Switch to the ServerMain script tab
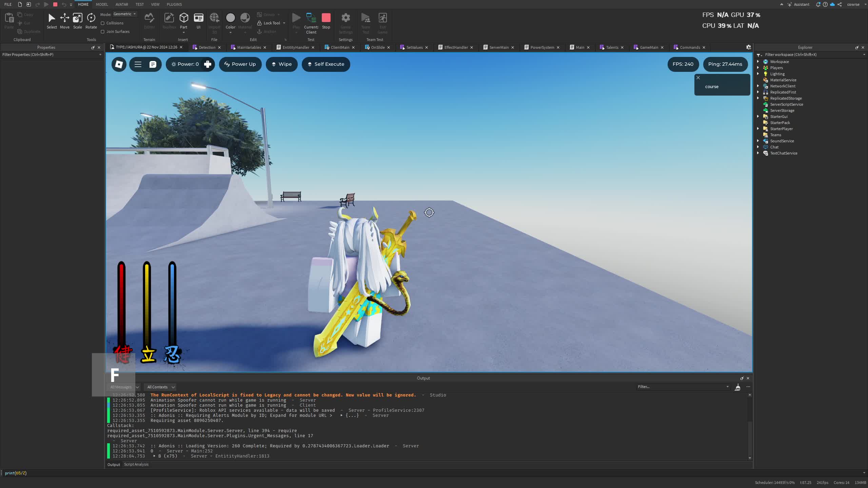The height and width of the screenshot is (488, 868). click(x=499, y=47)
